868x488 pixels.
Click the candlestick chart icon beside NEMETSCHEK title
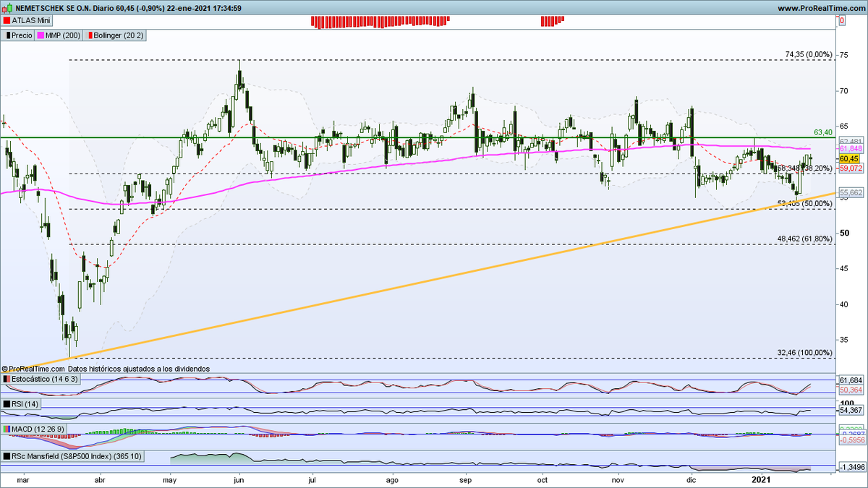[8, 8]
